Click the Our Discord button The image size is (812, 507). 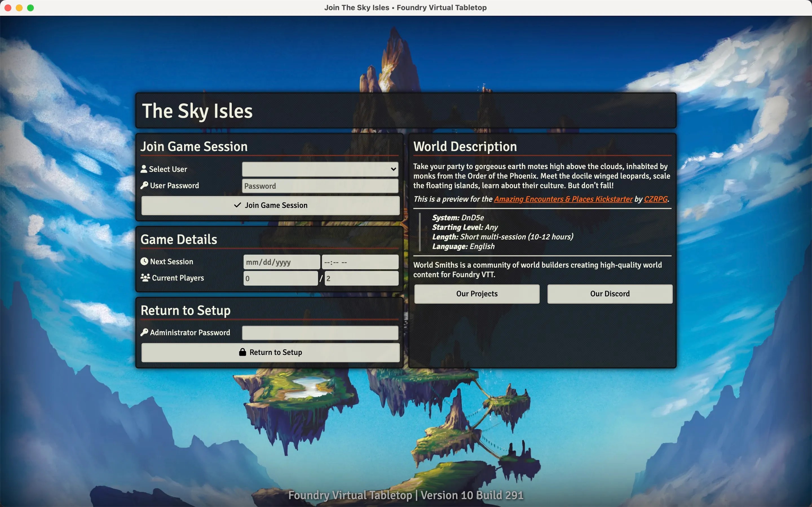pos(610,294)
